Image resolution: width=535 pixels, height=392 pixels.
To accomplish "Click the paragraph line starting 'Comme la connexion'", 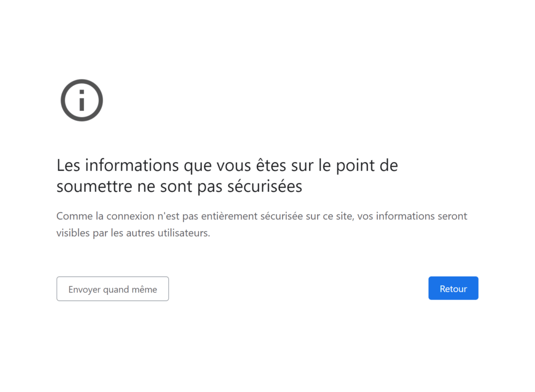I will pyautogui.click(x=262, y=216).
